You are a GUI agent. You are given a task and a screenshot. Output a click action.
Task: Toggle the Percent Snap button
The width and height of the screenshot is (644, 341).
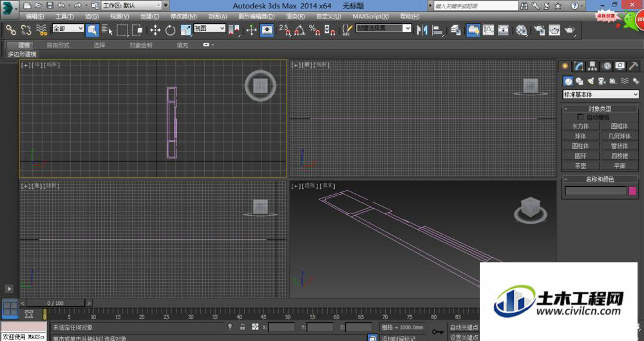pos(315,30)
